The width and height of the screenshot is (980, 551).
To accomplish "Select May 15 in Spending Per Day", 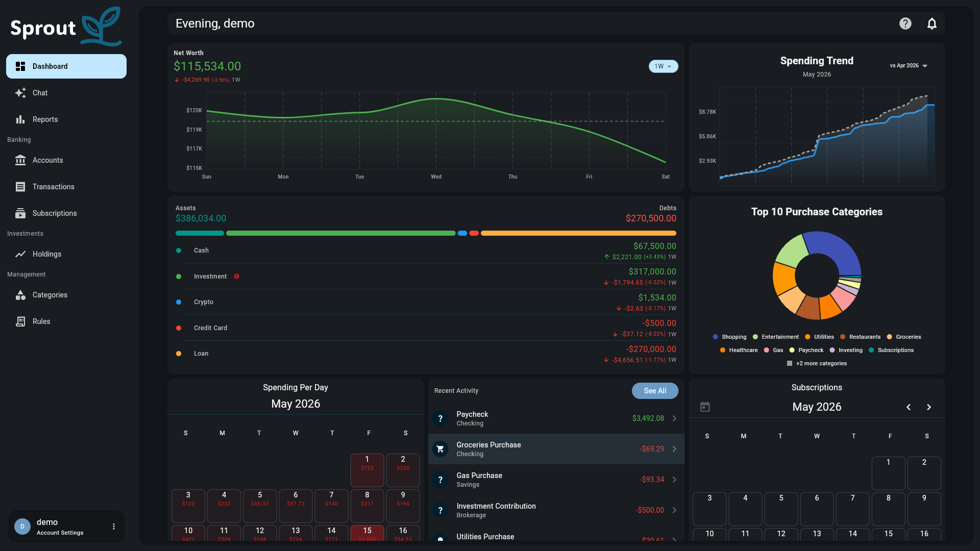I will coord(367,533).
